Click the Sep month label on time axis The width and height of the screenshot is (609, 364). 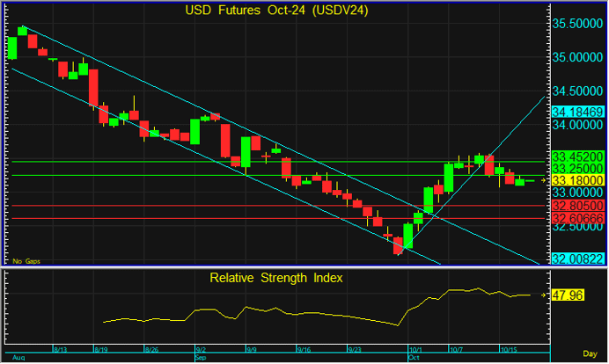point(198,358)
